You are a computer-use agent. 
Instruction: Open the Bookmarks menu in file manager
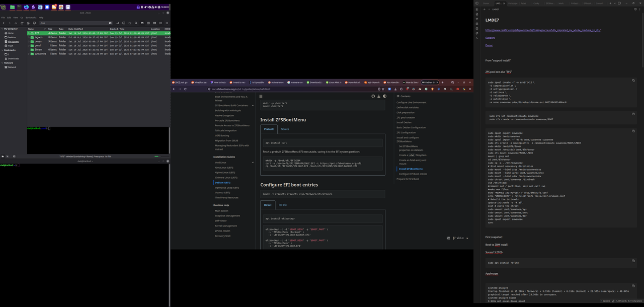tap(31, 18)
